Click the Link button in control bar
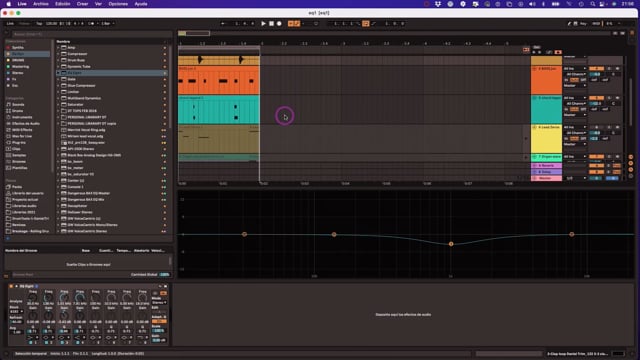The image size is (640, 360). [x=10, y=24]
